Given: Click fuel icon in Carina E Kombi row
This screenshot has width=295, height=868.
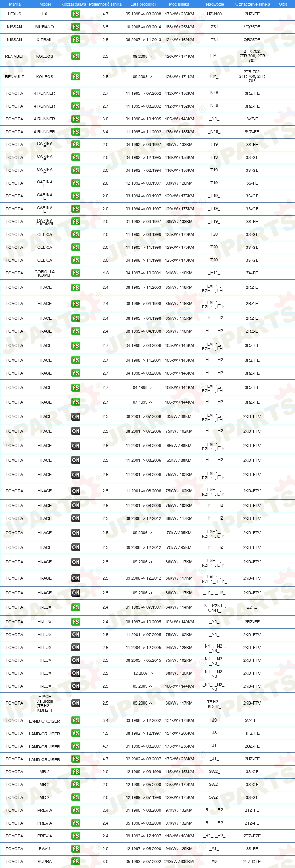Looking at the screenshot, I should tap(76, 222).
